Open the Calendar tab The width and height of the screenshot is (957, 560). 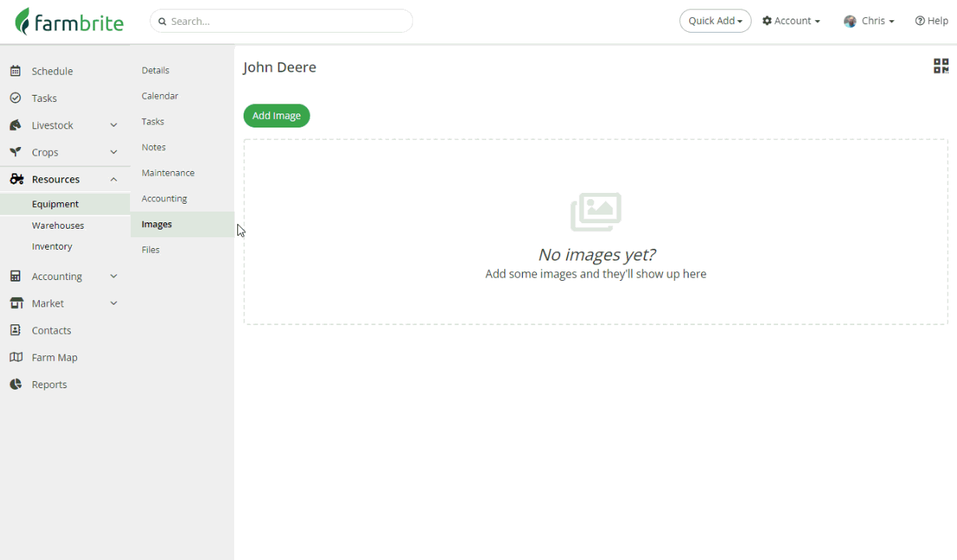point(182,96)
